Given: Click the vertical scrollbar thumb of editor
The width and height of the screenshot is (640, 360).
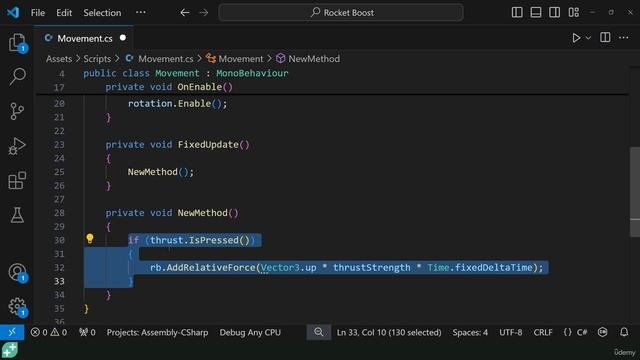Looking at the screenshot, I should (x=635, y=192).
